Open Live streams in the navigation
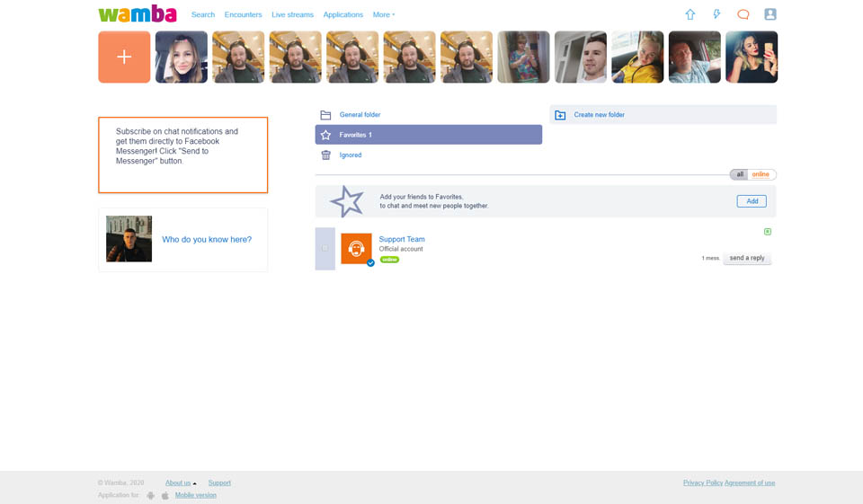This screenshot has width=863, height=504. pos(292,14)
